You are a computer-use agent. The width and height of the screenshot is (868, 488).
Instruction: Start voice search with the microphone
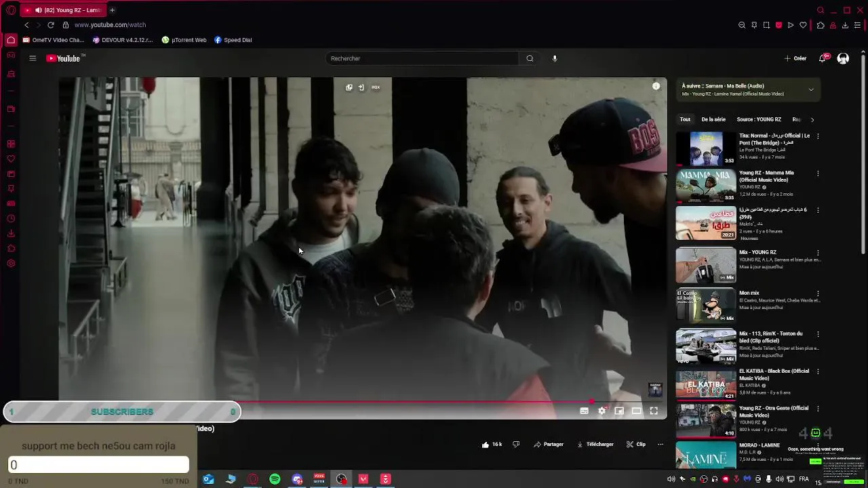pos(555,58)
